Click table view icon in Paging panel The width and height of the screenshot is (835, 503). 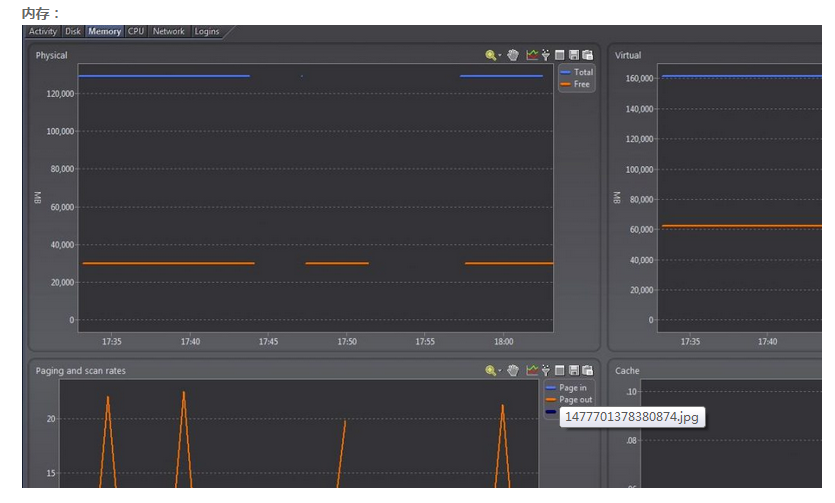point(560,370)
